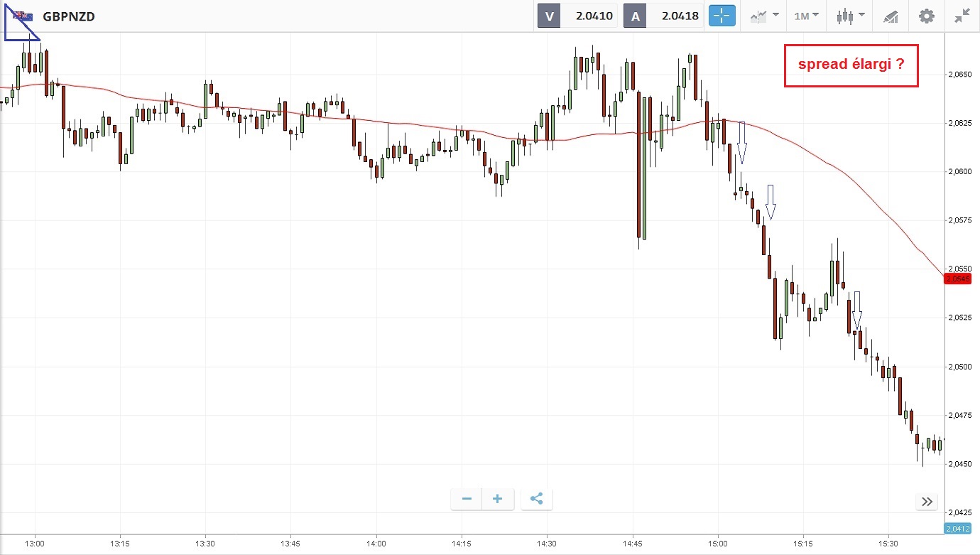Viewport: 980px width, 555px height.
Task: Click the GBPNZD flag icon
Action: pyautogui.click(x=23, y=16)
